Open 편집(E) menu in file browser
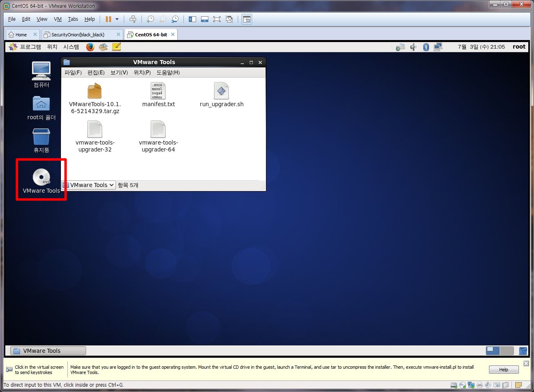Image resolution: width=534 pixels, height=392 pixels. pyautogui.click(x=96, y=72)
